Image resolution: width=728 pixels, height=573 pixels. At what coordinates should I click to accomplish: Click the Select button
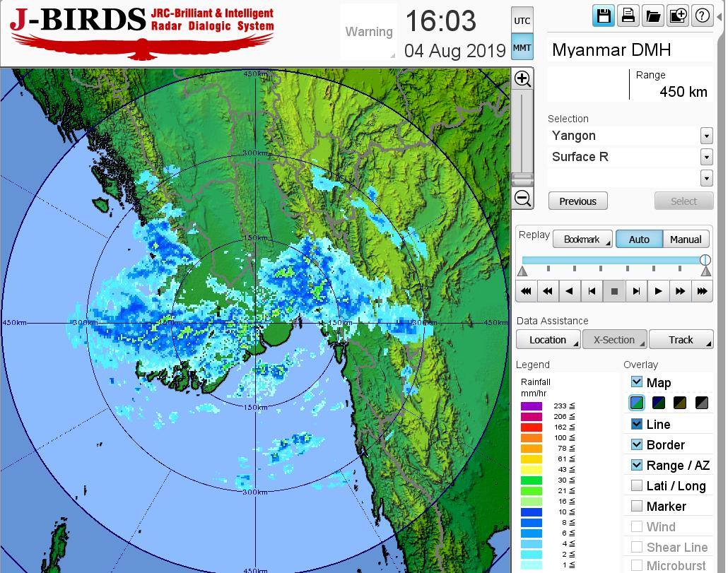(684, 201)
